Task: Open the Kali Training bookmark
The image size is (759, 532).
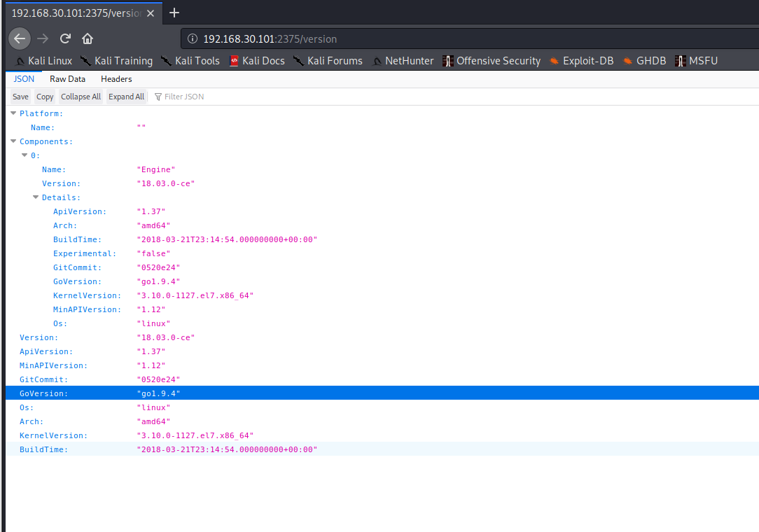Action: 117,61
